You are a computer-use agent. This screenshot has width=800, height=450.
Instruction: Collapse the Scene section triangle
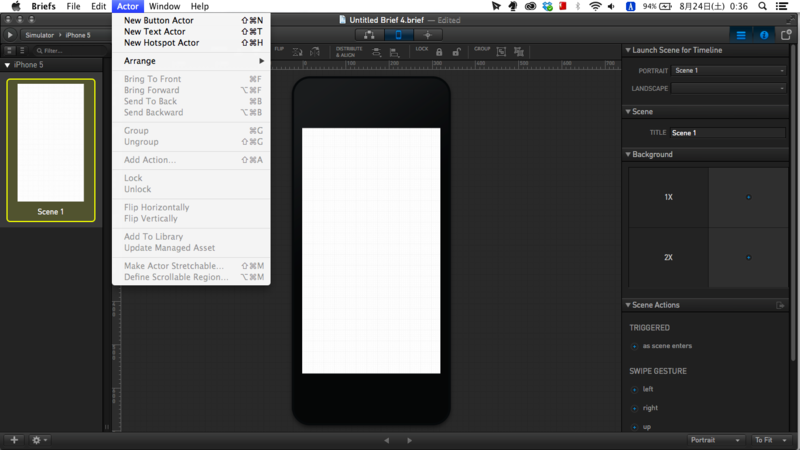(628, 111)
